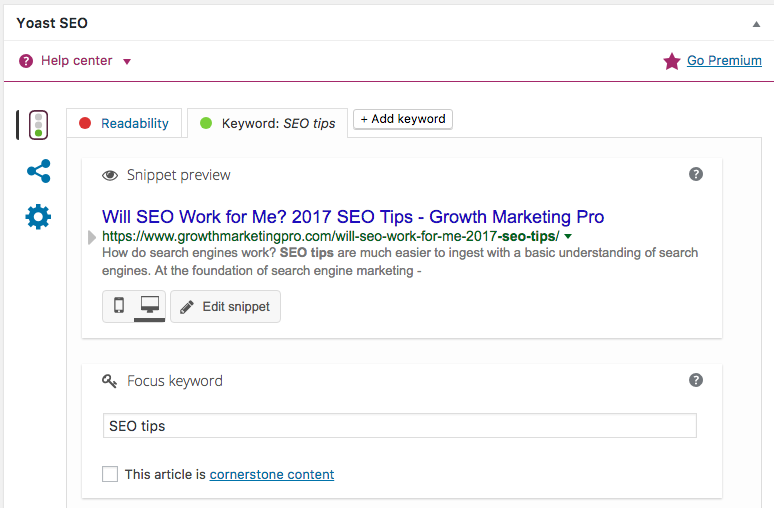Open the cornerstone content link
The image size is (774, 508).
[272, 474]
